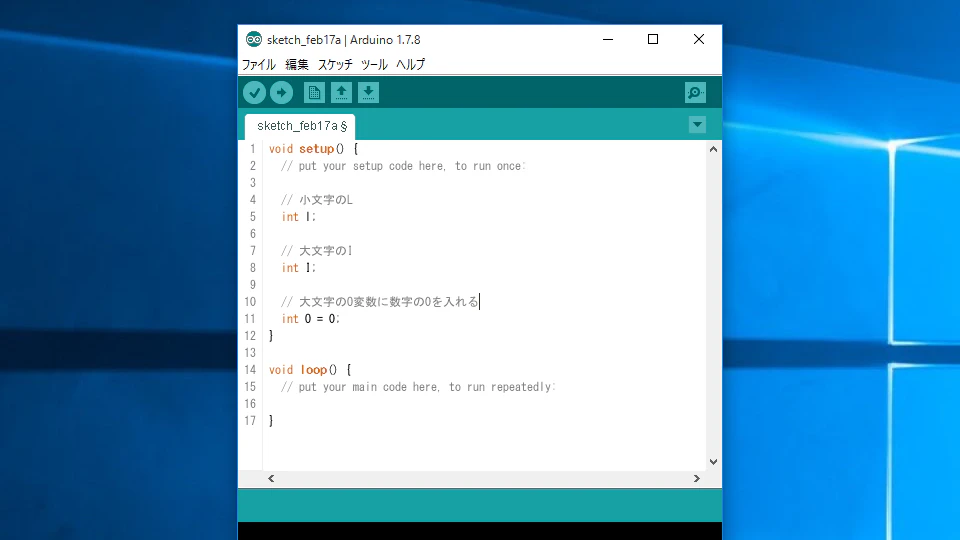960x540 pixels.
Task: Click the int declaration on line 5
Action: coord(299,217)
